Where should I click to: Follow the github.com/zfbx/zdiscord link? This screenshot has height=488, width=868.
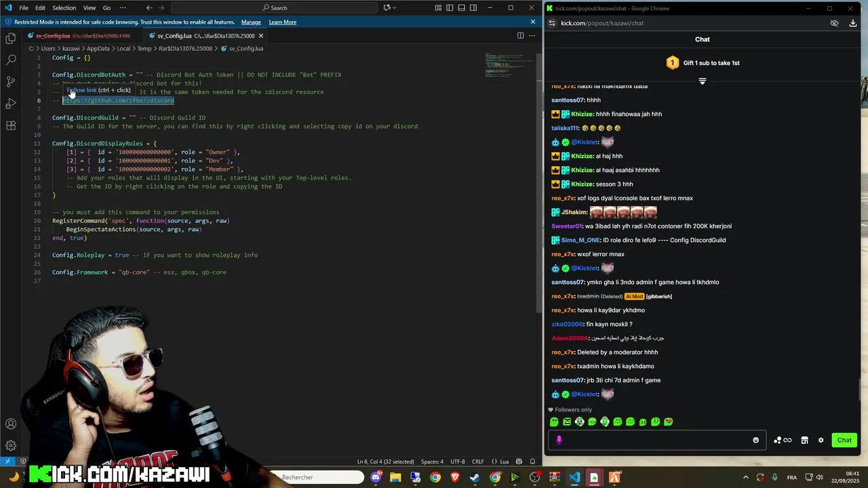pyautogui.click(x=118, y=100)
